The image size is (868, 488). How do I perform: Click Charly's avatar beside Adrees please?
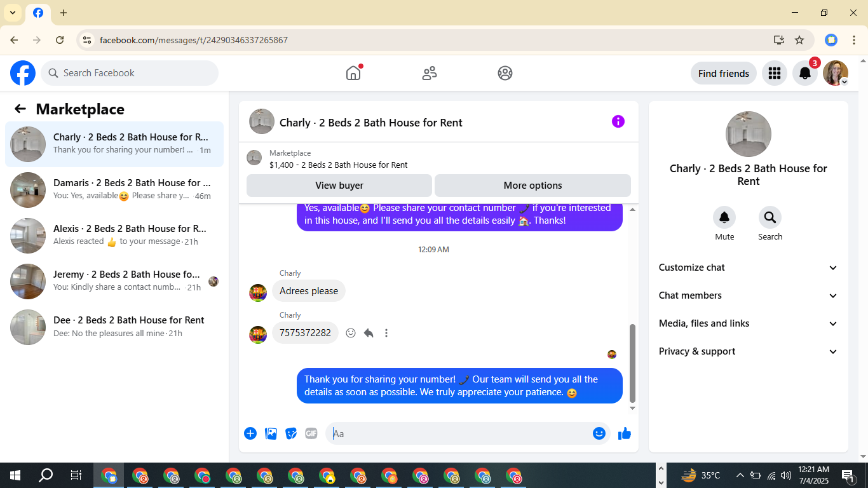click(x=258, y=293)
